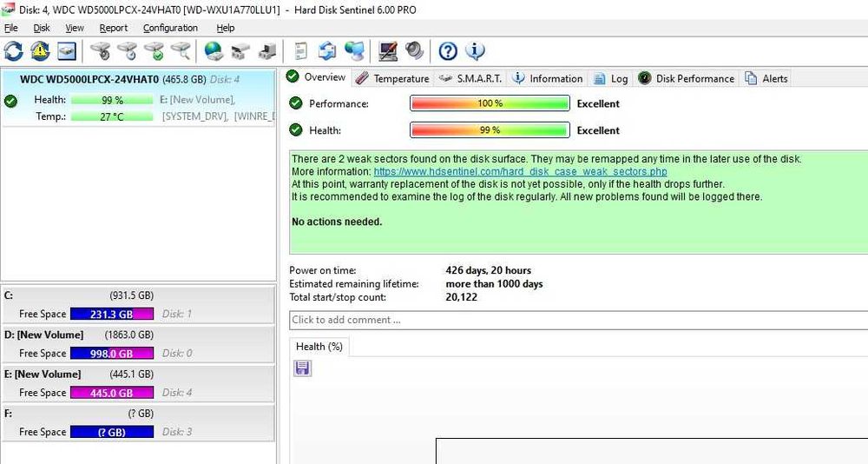Click the "No actions needed." text
The image size is (868, 464).
point(337,222)
